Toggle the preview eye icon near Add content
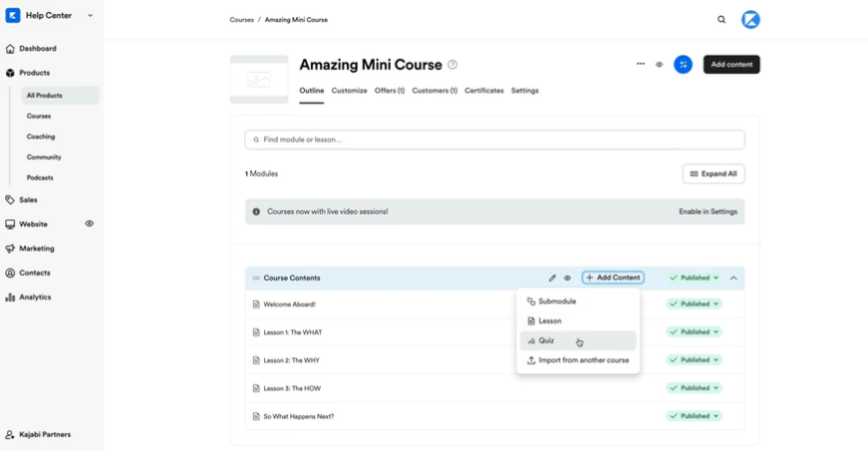868x451 pixels. tap(659, 65)
